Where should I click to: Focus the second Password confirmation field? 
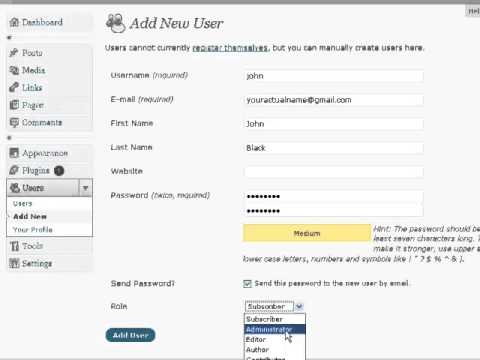[334, 211]
